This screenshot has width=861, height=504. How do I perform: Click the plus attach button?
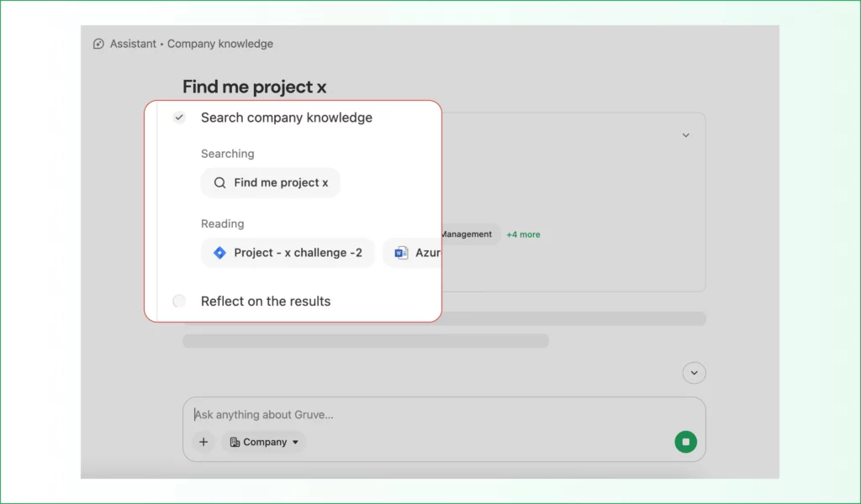[x=203, y=442]
